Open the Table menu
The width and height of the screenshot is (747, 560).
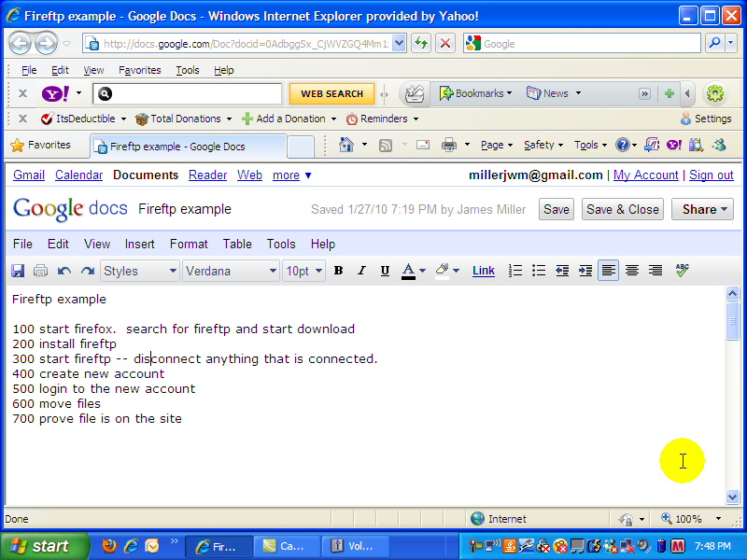coord(237,244)
